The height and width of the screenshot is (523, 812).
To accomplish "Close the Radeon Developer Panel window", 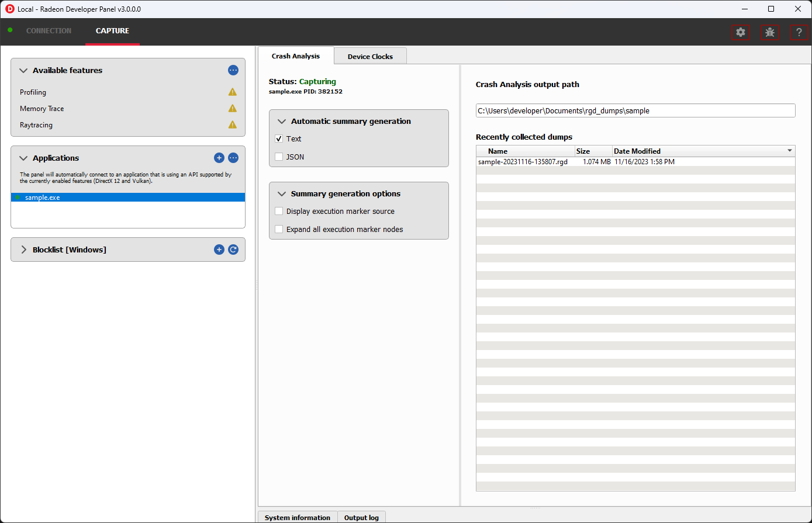I will [x=798, y=9].
